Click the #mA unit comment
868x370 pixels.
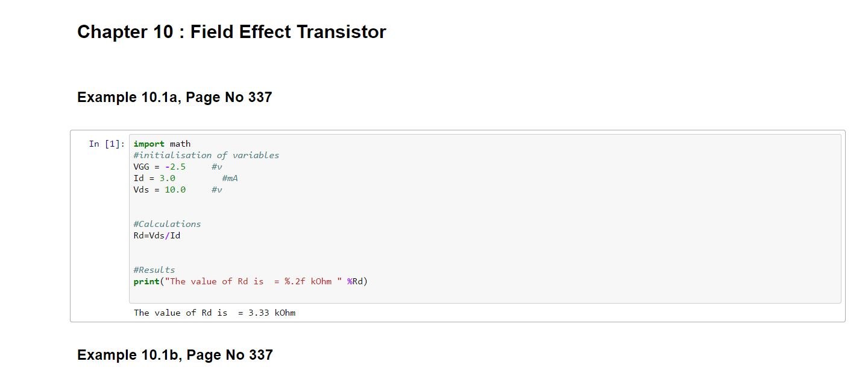pos(230,178)
